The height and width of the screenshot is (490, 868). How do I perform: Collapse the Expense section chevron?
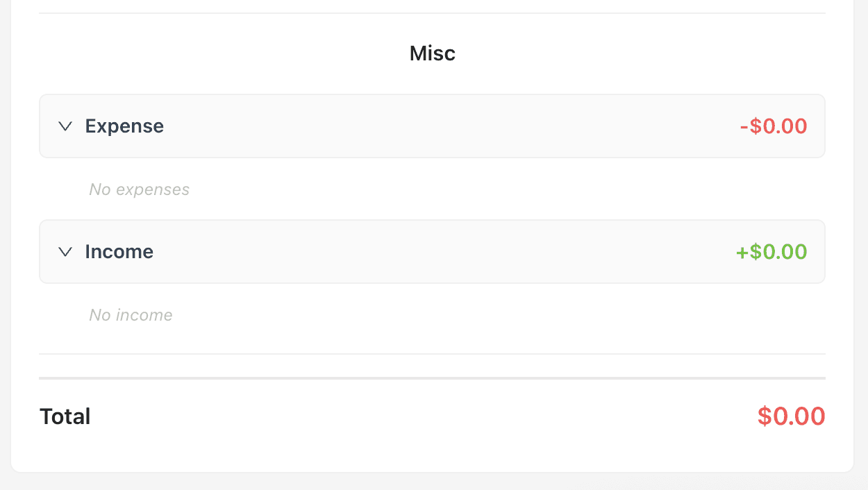65,126
